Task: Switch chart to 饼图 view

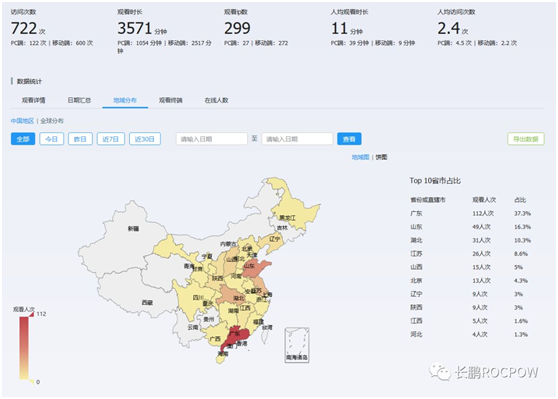Action: click(381, 157)
